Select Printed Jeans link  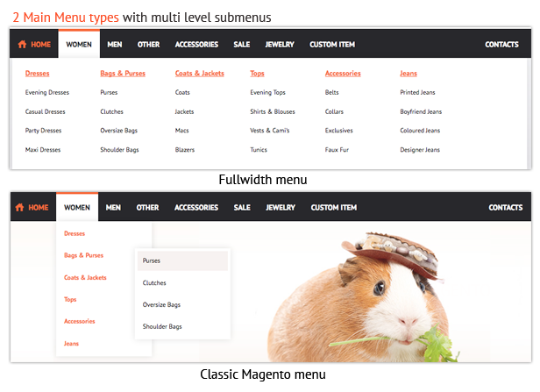417,92
